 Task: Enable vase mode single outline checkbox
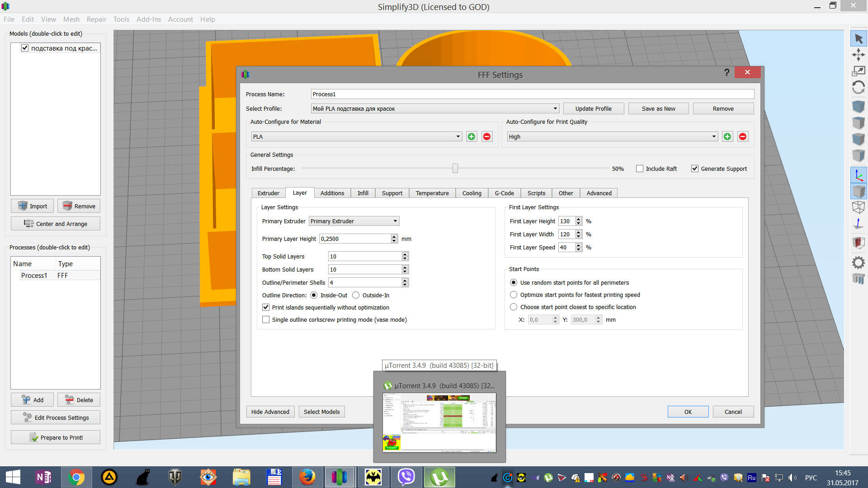[x=266, y=319]
